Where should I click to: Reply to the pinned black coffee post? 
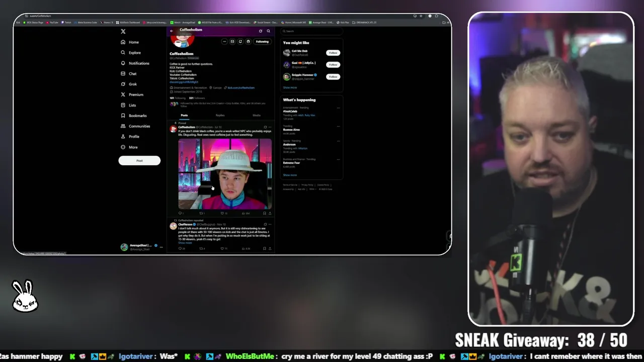click(181, 213)
